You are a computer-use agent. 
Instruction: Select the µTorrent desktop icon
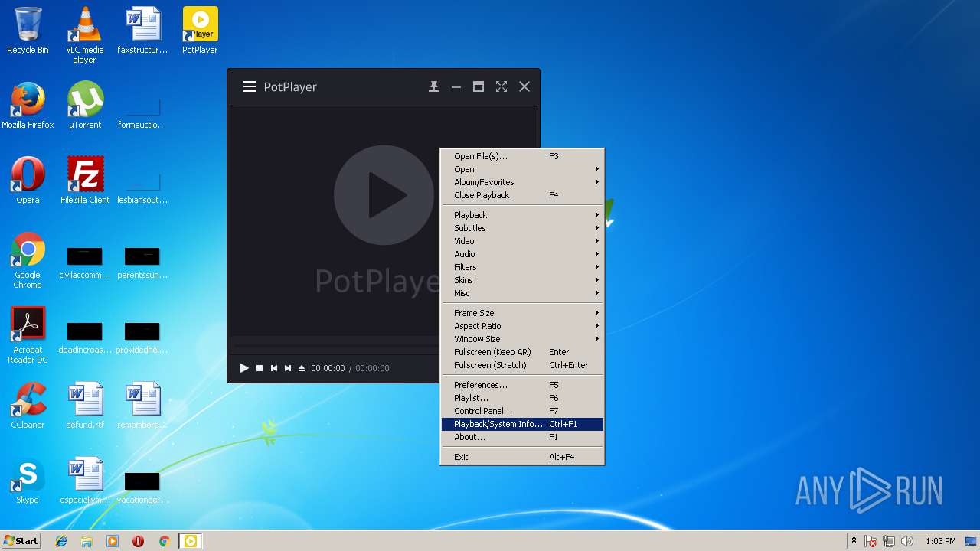84,106
